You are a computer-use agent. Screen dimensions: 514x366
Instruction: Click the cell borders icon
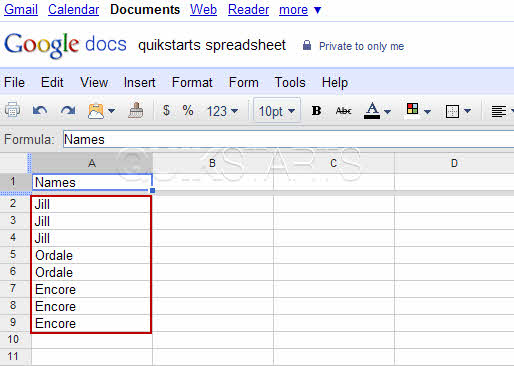(452, 111)
